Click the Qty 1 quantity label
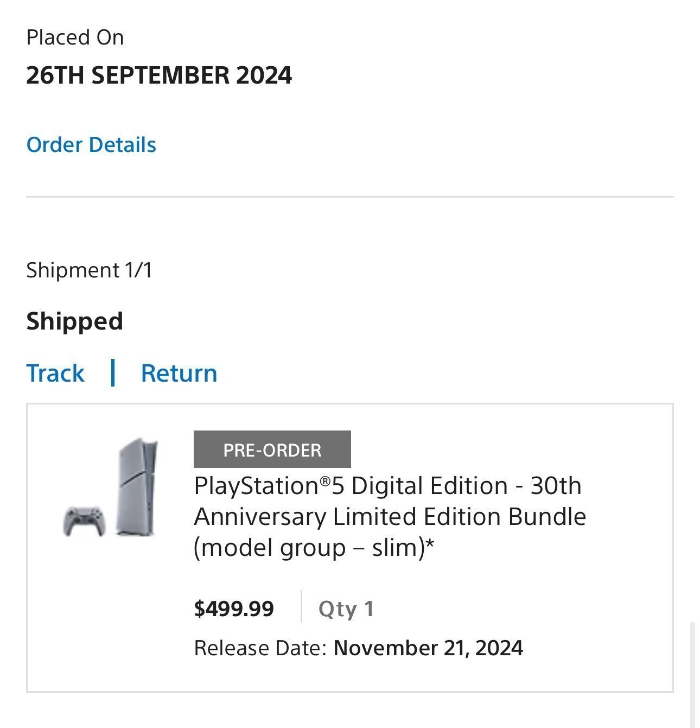 pos(346,609)
